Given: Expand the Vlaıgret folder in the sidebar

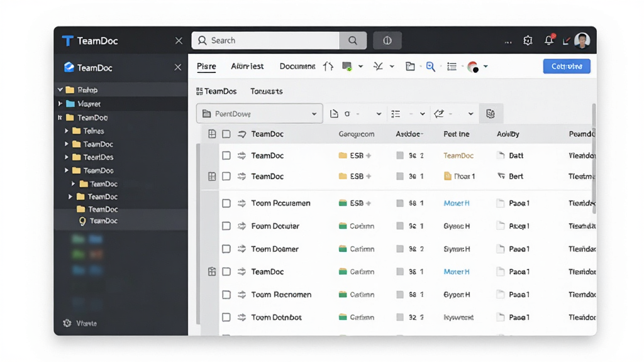Looking at the screenshot, I should coord(60,104).
